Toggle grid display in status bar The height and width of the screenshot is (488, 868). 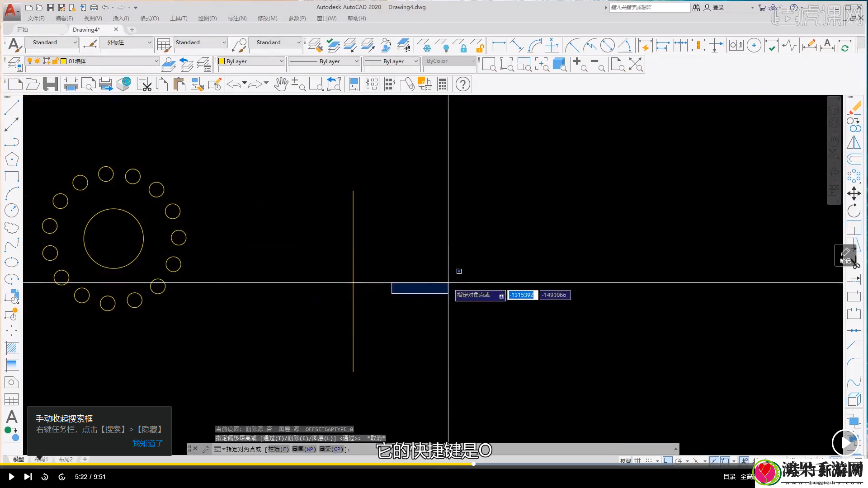[x=637, y=460]
